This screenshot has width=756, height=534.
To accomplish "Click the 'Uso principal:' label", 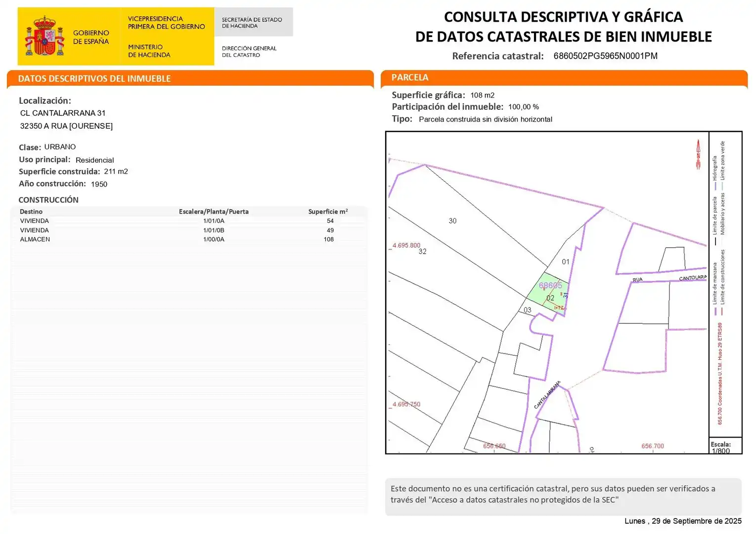I will (44, 160).
